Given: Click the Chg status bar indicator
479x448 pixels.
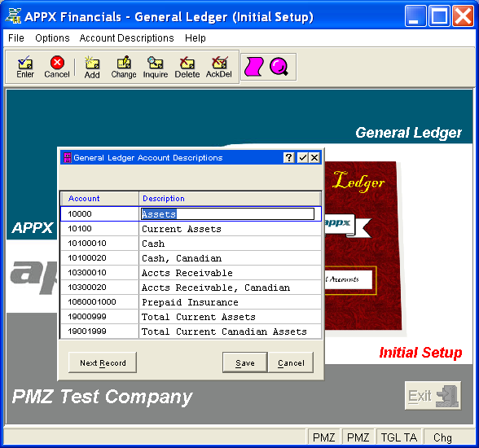Looking at the screenshot, I should pos(442,437).
